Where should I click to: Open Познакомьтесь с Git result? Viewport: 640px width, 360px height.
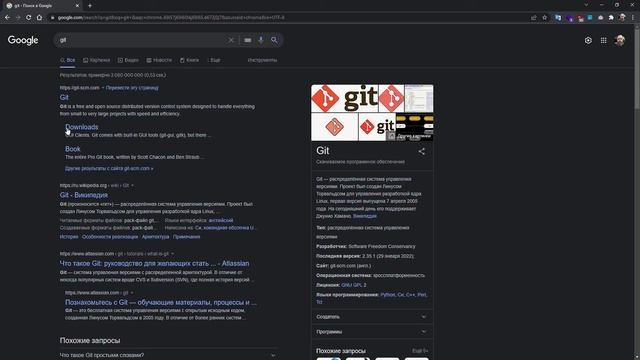[161, 302]
